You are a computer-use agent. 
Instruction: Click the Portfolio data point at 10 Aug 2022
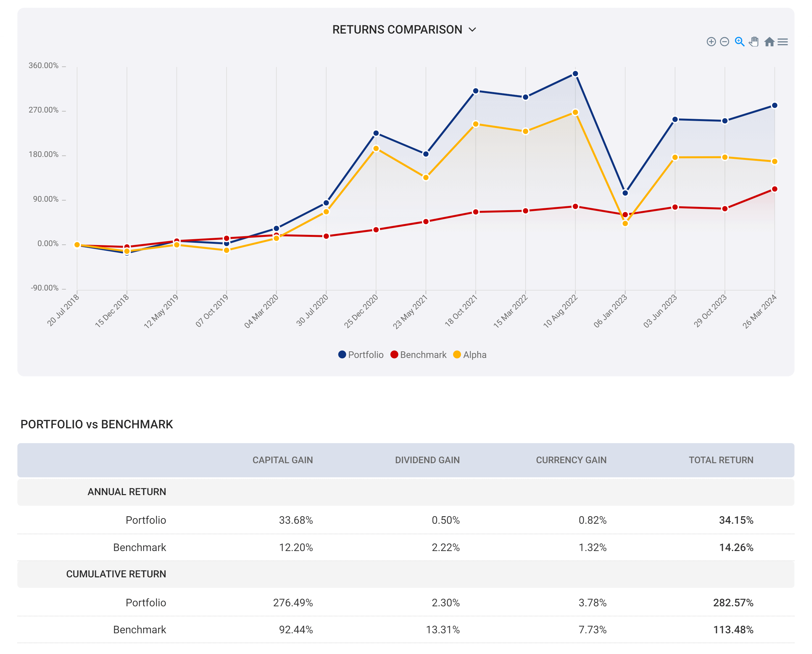click(575, 74)
